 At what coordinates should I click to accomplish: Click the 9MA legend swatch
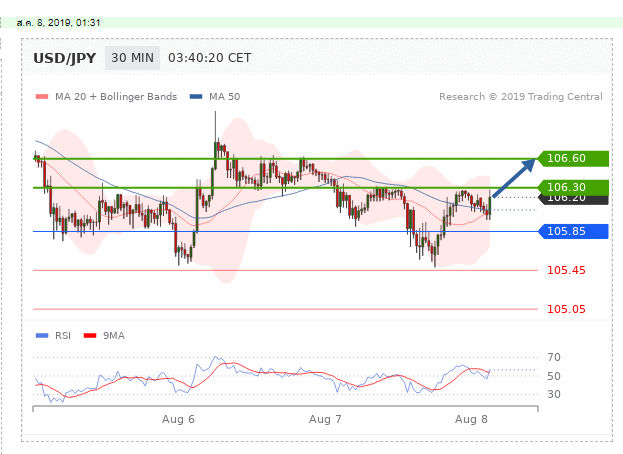[x=90, y=336]
